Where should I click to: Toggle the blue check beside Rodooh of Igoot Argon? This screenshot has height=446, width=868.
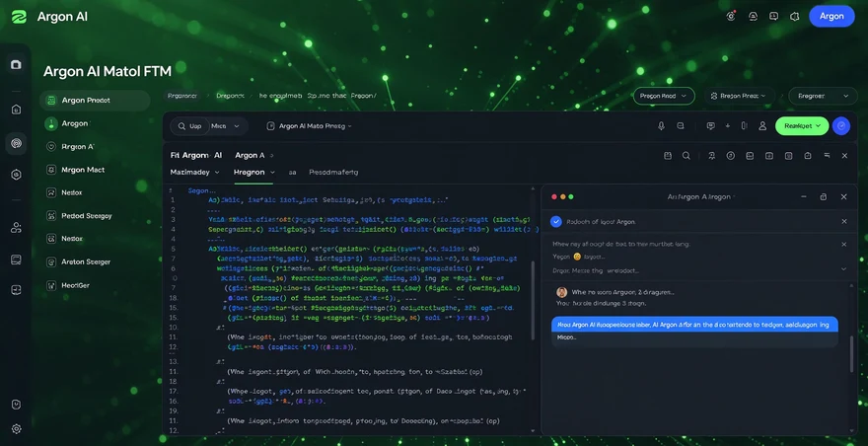click(556, 222)
